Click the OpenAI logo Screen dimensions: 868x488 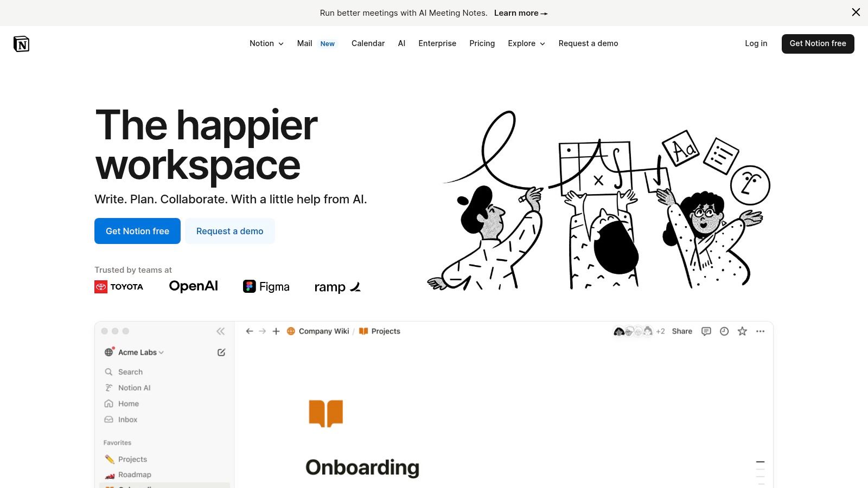point(193,286)
